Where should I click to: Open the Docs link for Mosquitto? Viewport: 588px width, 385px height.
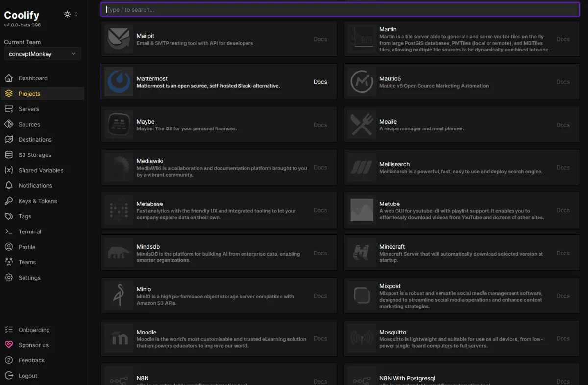click(x=563, y=338)
